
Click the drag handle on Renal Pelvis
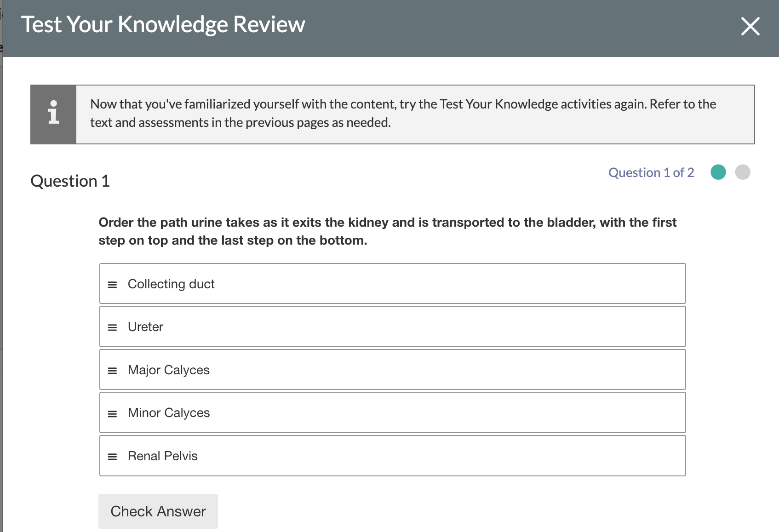pyautogui.click(x=112, y=456)
